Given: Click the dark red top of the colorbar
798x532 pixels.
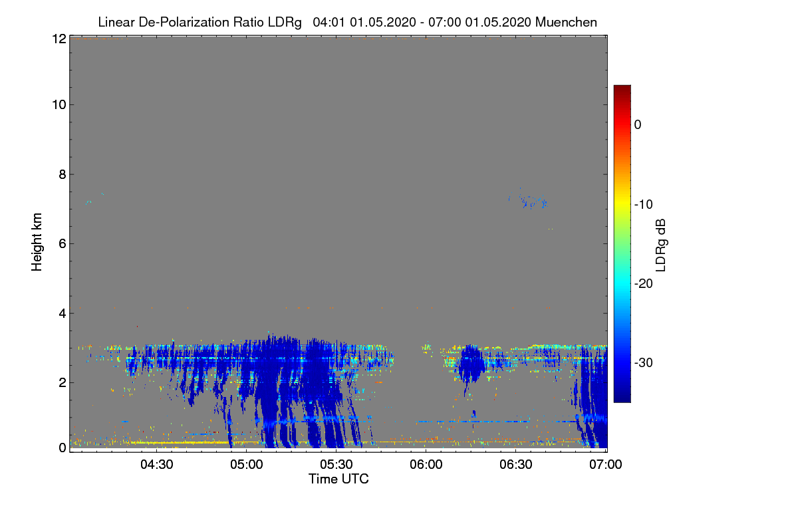Looking at the screenshot, I should tap(622, 90).
